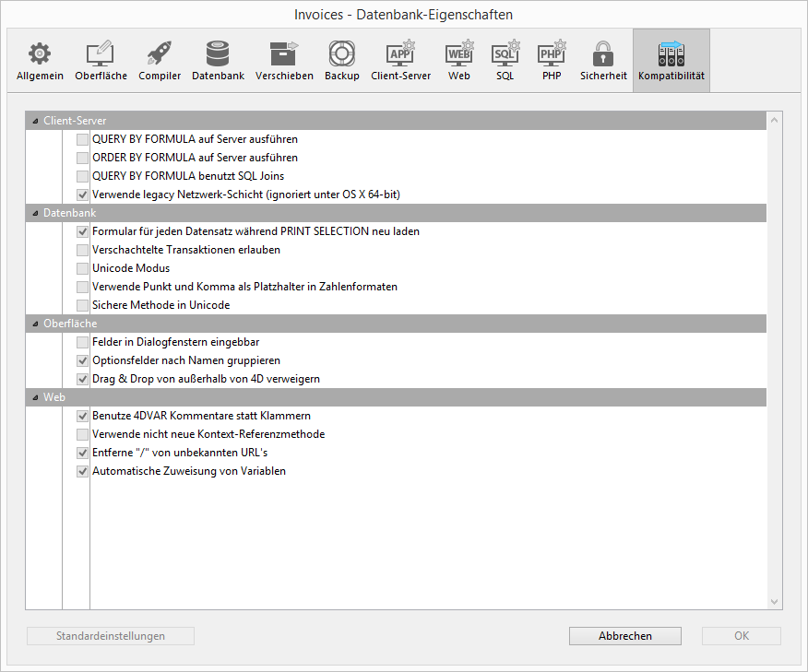Switch to the PHP tab

552,61
